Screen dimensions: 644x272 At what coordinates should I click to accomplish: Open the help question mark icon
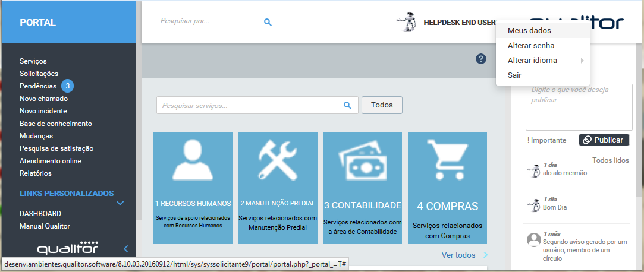pyautogui.click(x=481, y=59)
